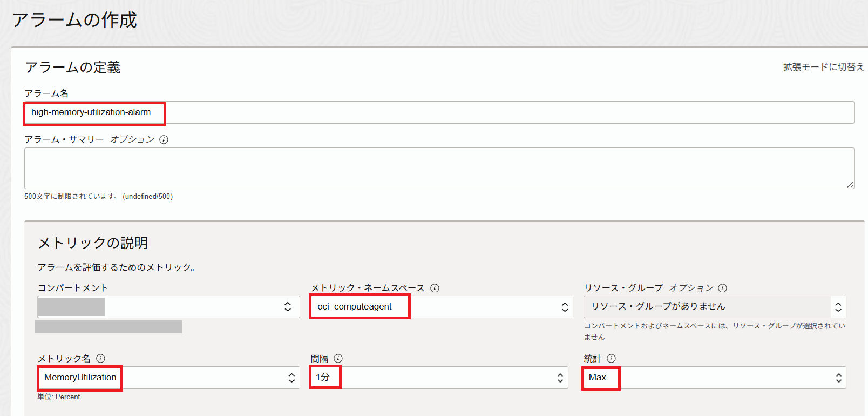Show info tooltip for 統計
This screenshot has width=868, height=416.
(611, 358)
